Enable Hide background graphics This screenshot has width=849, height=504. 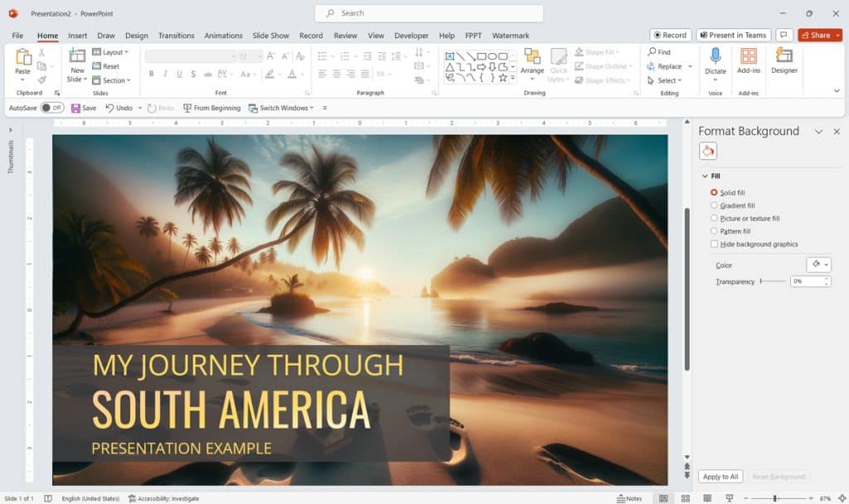pos(714,244)
